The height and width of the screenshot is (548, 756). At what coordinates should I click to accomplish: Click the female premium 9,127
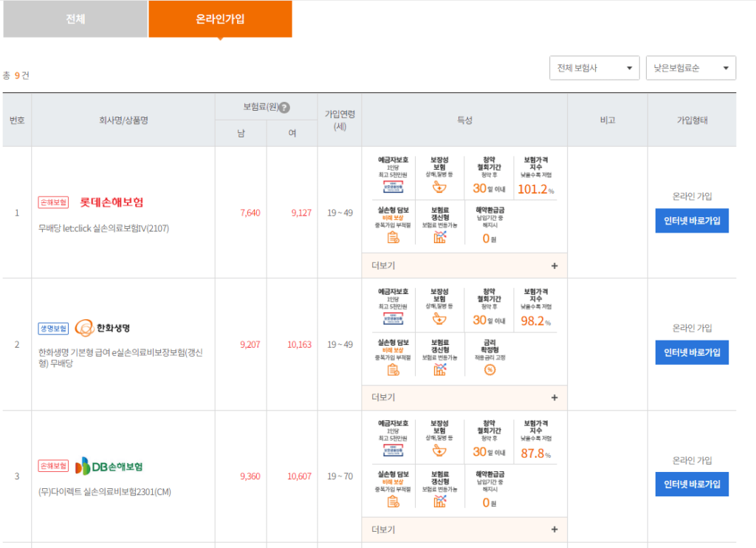pos(301,213)
